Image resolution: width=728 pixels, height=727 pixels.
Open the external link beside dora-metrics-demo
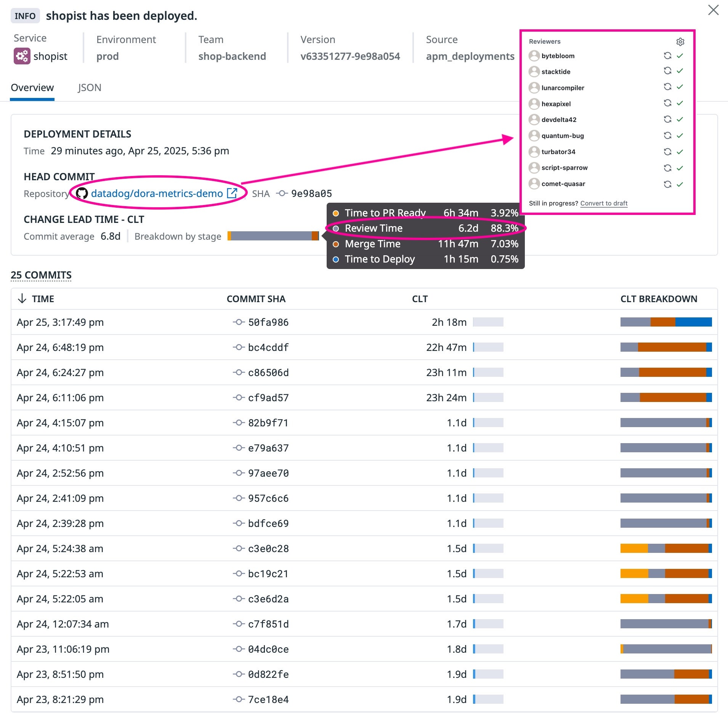233,193
